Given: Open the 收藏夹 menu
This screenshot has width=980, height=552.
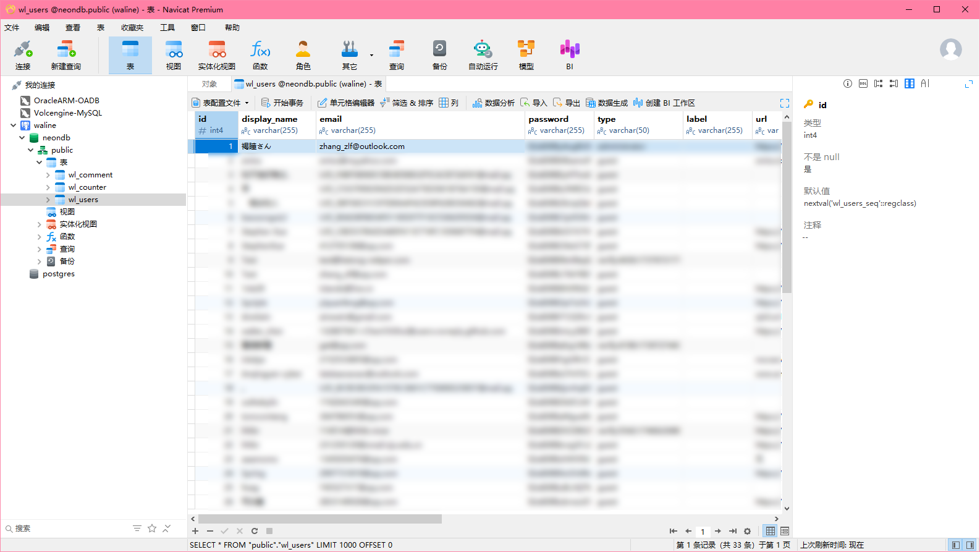Looking at the screenshot, I should pyautogui.click(x=132, y=28).
